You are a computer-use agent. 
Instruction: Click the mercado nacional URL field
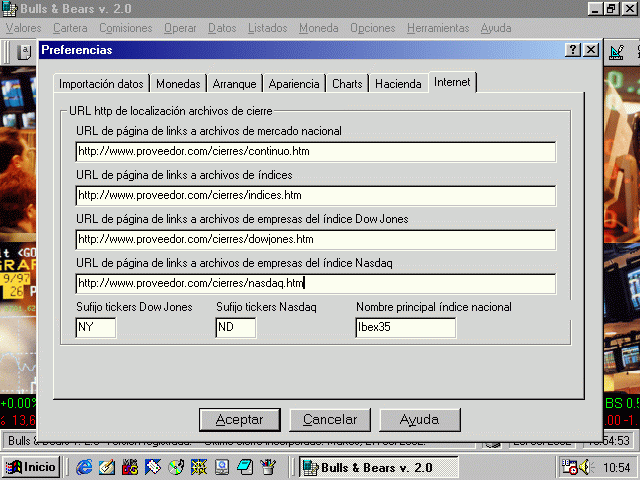[316, 151]
